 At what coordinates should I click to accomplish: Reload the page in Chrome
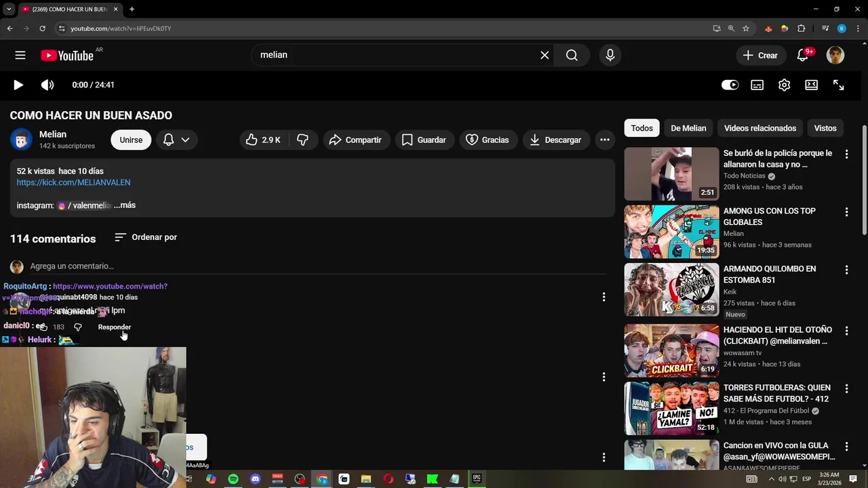(42, 28)
